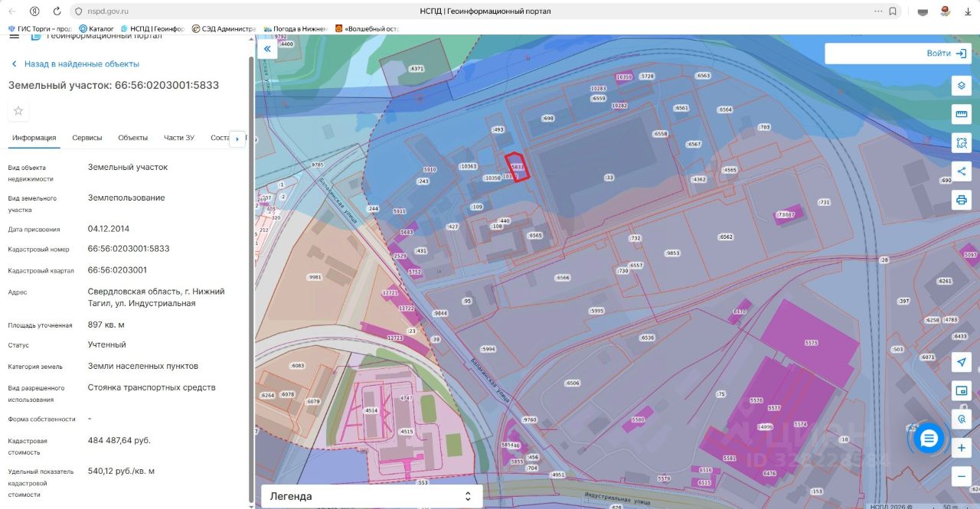Switch to the Сервисы tab
The width and height of the screenshot is (980, 509).
pos(87,138)
